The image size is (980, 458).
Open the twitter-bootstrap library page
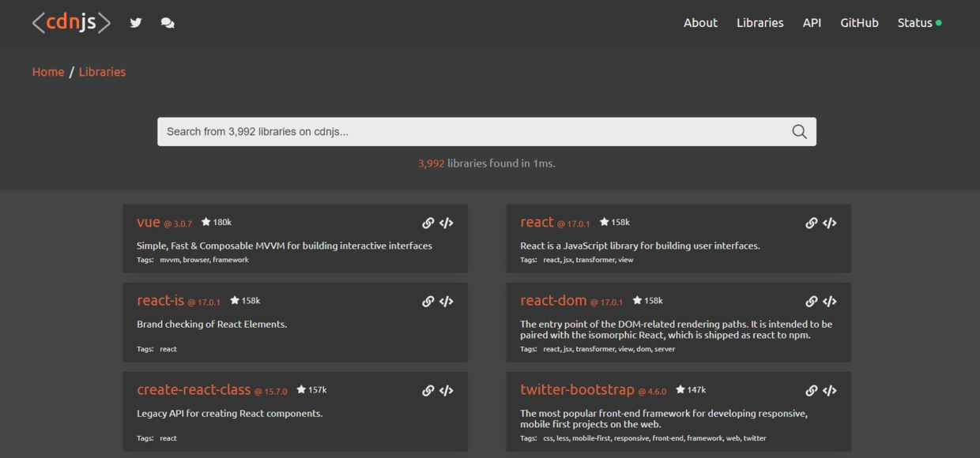pos(577,390)
